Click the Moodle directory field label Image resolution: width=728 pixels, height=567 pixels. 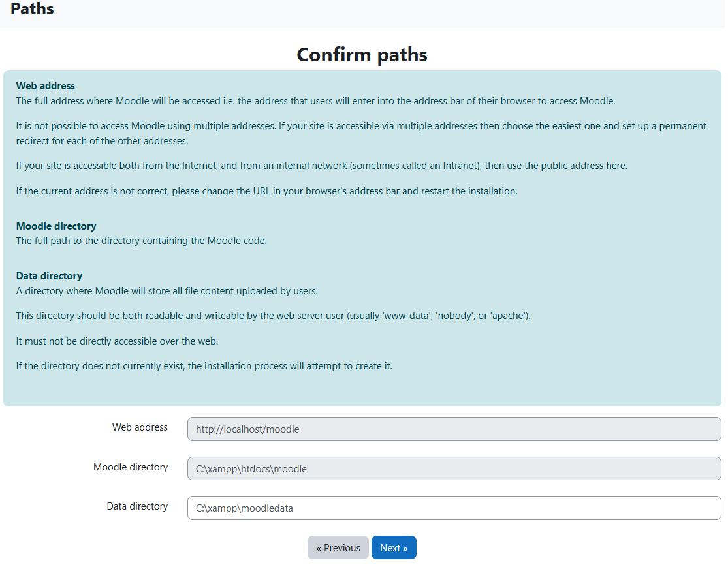[x=131, y=467]
